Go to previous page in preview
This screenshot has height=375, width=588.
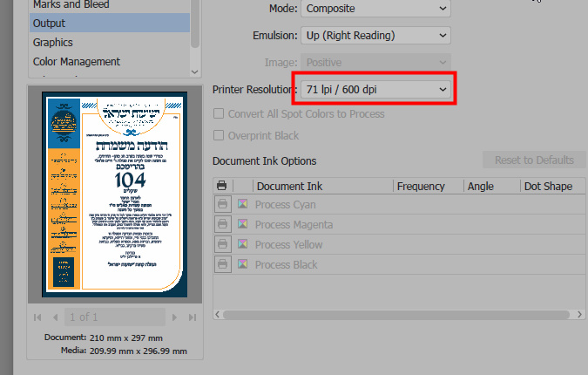pyautogui.click(x=56, y=317)
